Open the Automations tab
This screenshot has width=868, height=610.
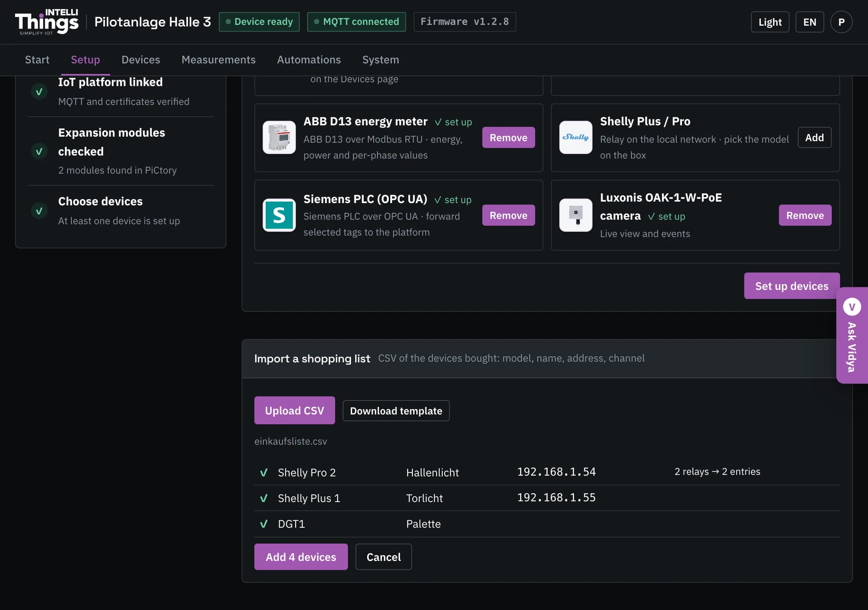pyautogui.click(x=309, y=60)
